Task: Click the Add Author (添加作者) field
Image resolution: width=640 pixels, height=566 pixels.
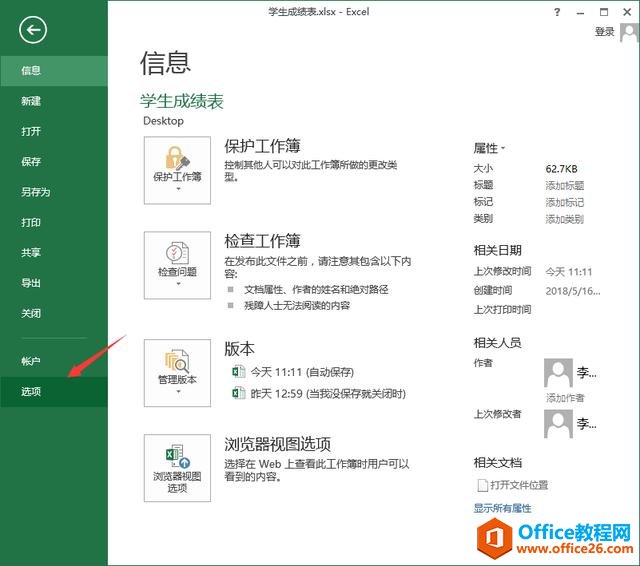Action: (x=565, y=398)
